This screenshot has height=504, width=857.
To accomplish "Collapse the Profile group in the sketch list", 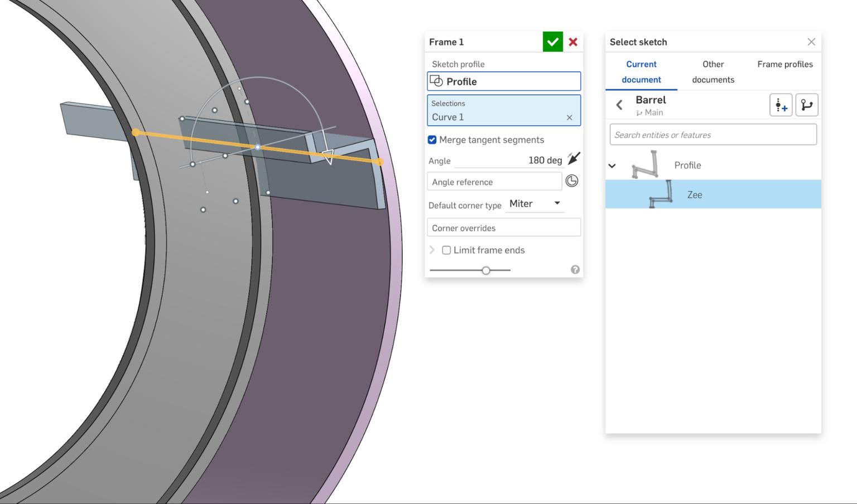I will (x=612, y=165).
